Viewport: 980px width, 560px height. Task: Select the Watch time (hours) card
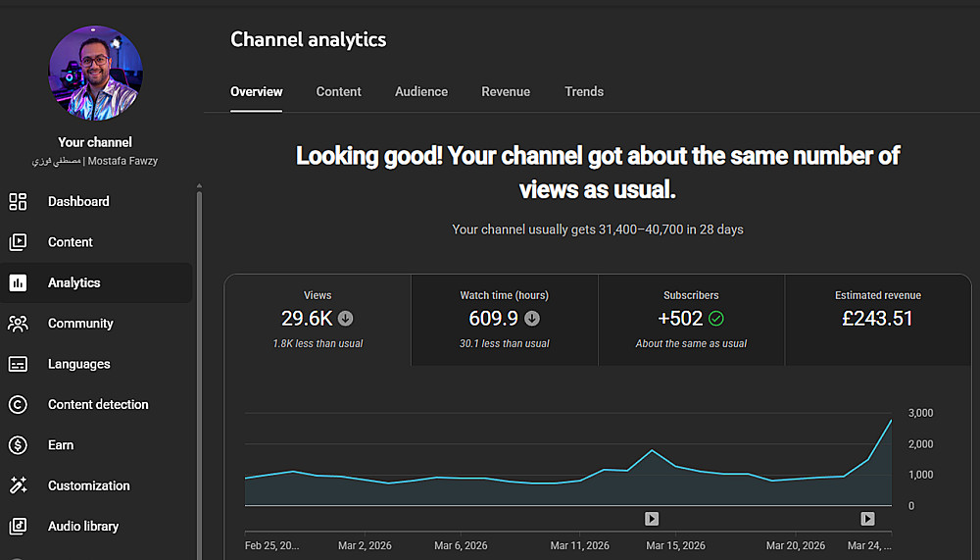(505, 320)
